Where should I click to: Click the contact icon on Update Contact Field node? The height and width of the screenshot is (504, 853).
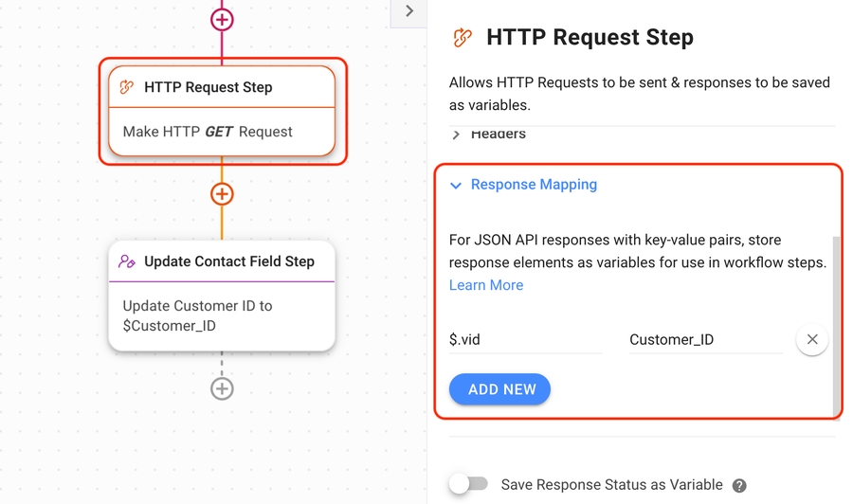[x=127, y=261]
